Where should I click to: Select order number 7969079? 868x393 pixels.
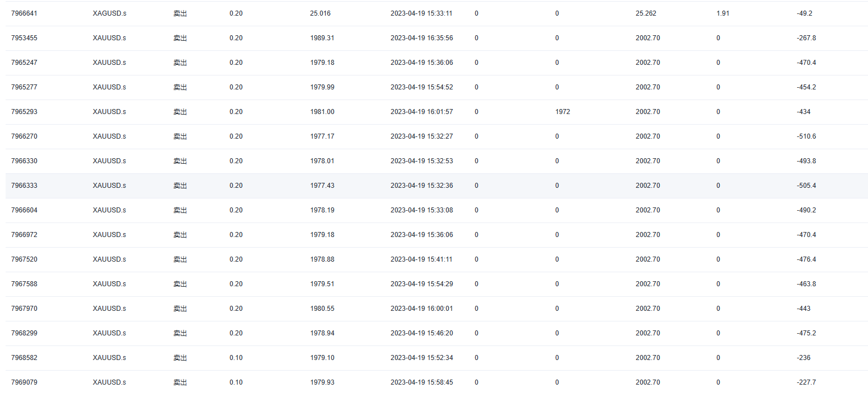pyautogui.click(x=24, y=382)
